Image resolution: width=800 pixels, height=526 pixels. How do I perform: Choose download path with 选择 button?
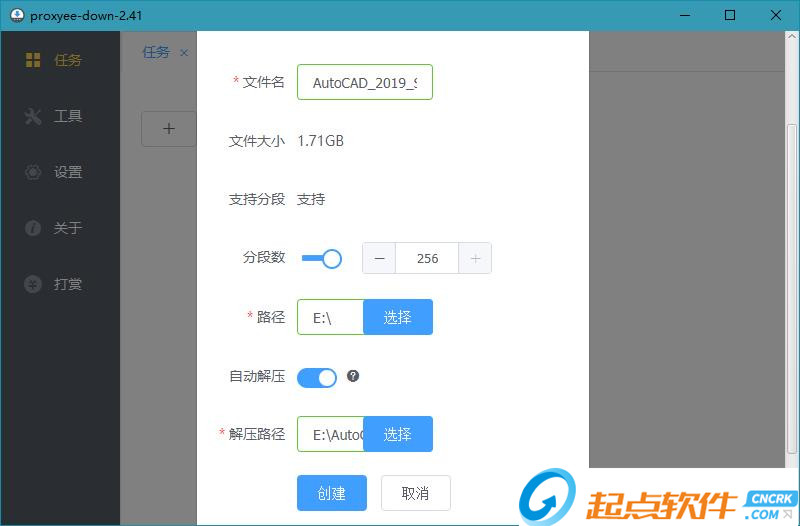[x=398, y=317]
